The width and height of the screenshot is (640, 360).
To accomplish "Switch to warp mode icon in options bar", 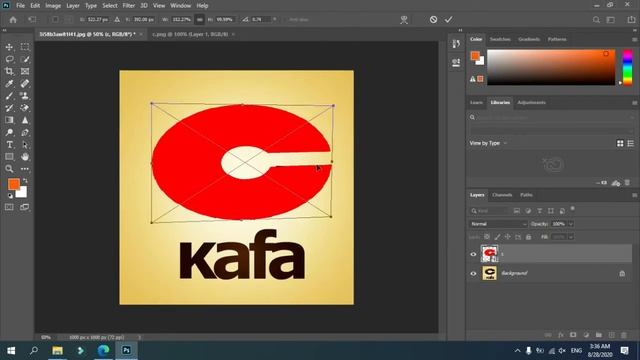I will (404, 20).
